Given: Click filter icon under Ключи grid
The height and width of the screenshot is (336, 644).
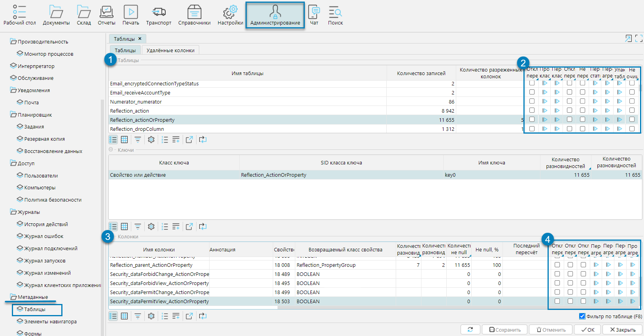Looking at the screenshot, I should [x=138, y=227].
